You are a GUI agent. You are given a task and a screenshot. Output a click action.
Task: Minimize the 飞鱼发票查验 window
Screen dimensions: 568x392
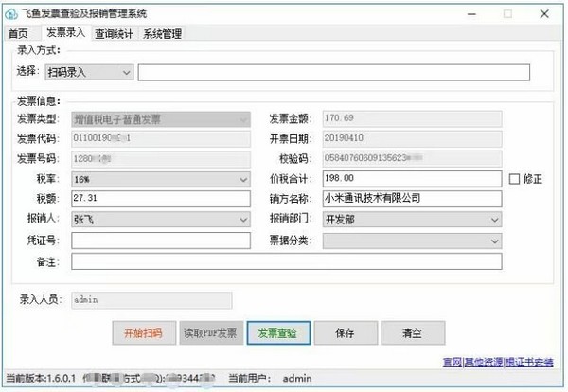point(471,14)
